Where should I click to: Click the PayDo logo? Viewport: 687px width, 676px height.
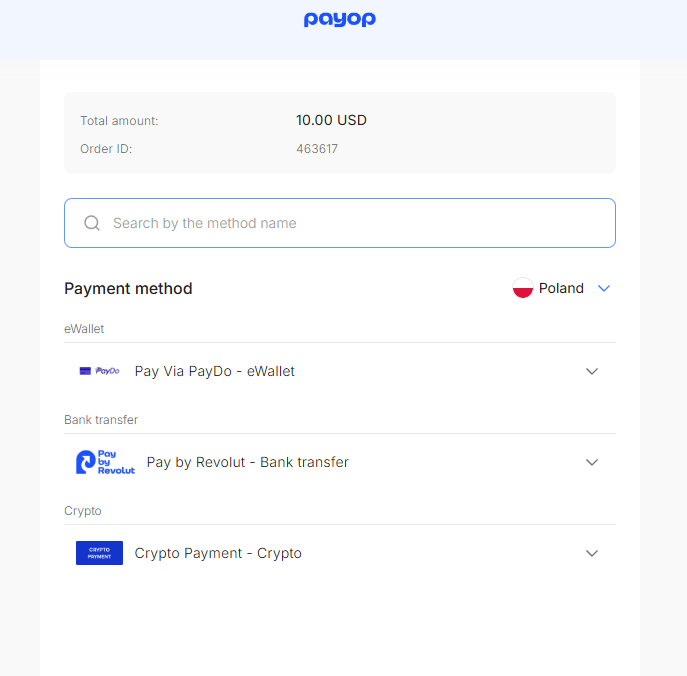[99, 371]
